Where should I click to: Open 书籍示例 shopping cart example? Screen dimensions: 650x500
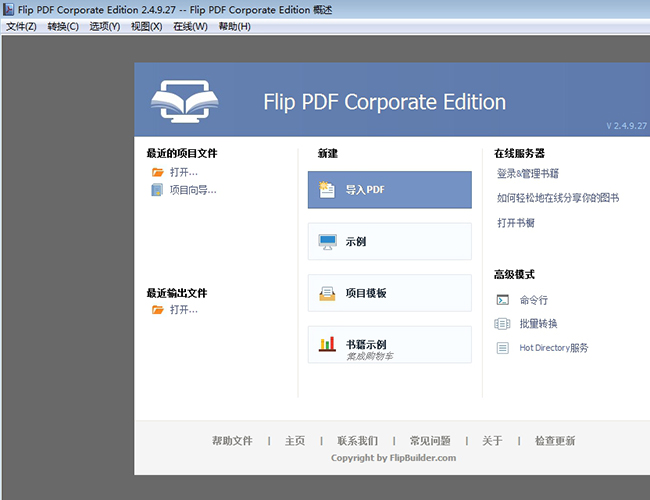pos(389,345)
